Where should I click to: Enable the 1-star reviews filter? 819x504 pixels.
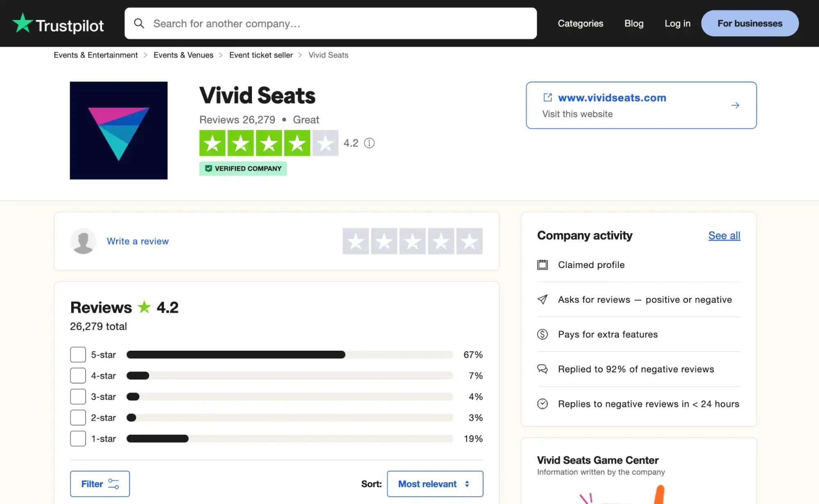pyautogui.click(x=77, y=438)
